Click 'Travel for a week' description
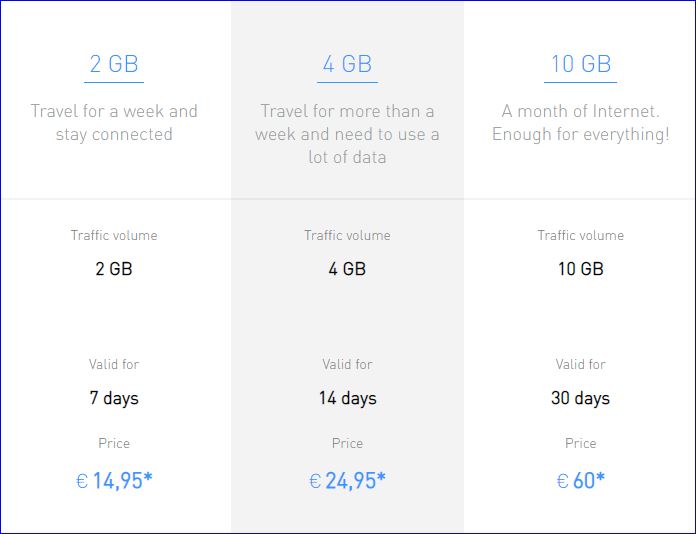Viewport: 696px width, 534px height. tap(114, 122)
